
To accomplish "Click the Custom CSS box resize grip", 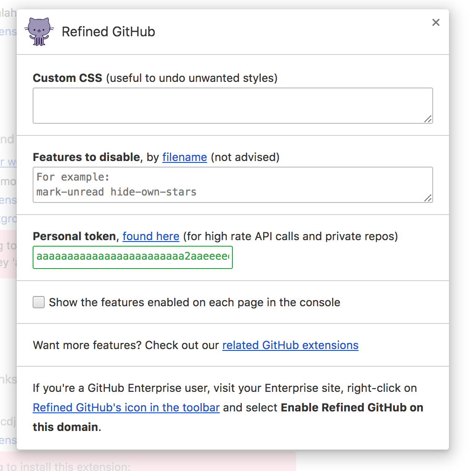I will pyautogui.click(x=428, y=119).
